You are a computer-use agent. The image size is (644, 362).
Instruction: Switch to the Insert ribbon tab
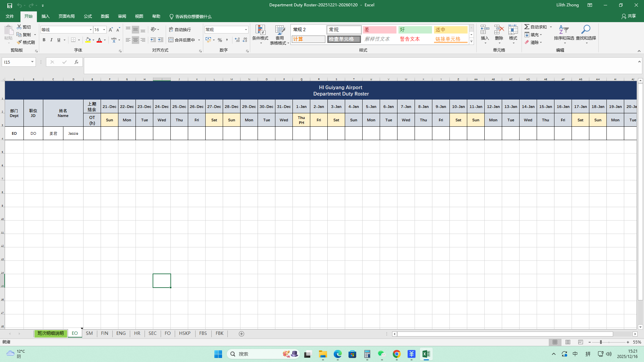pos(45,16)
